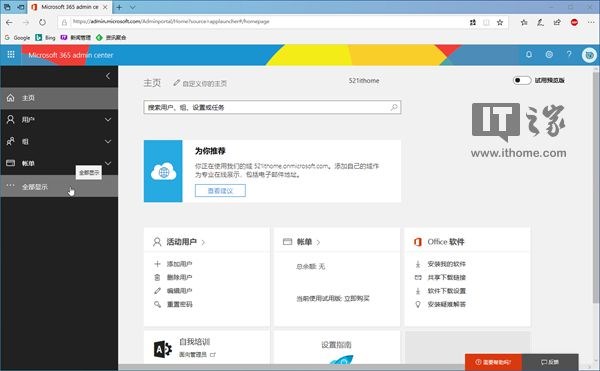Click the lightbulb icon for 安装疑难解答
The height and width of the screenshot is (371, 600).
[x=418, y=304]
